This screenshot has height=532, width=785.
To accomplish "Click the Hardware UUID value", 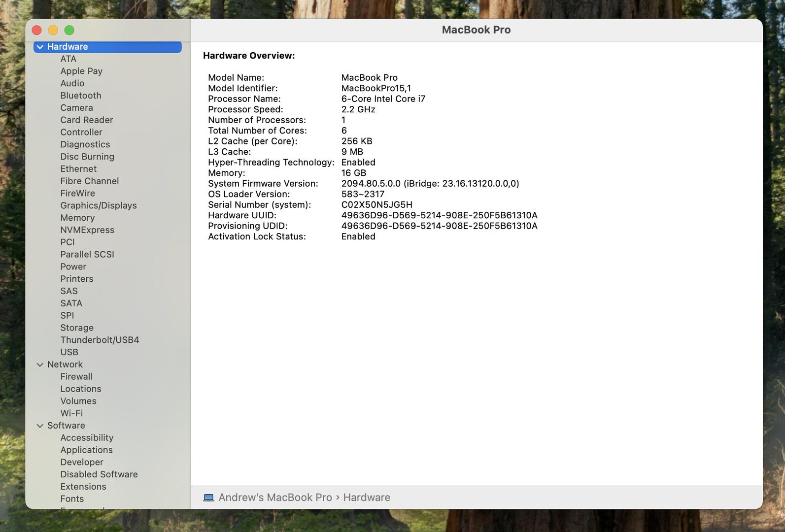I will 440,215.
